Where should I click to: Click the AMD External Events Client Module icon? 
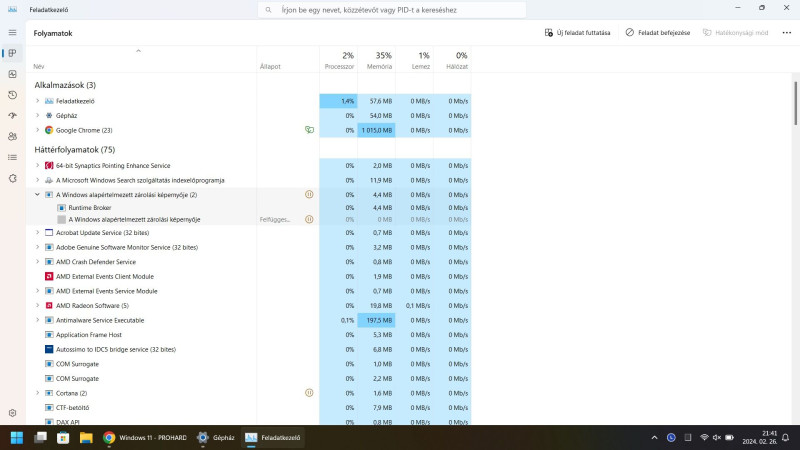(x=49, y=277)
